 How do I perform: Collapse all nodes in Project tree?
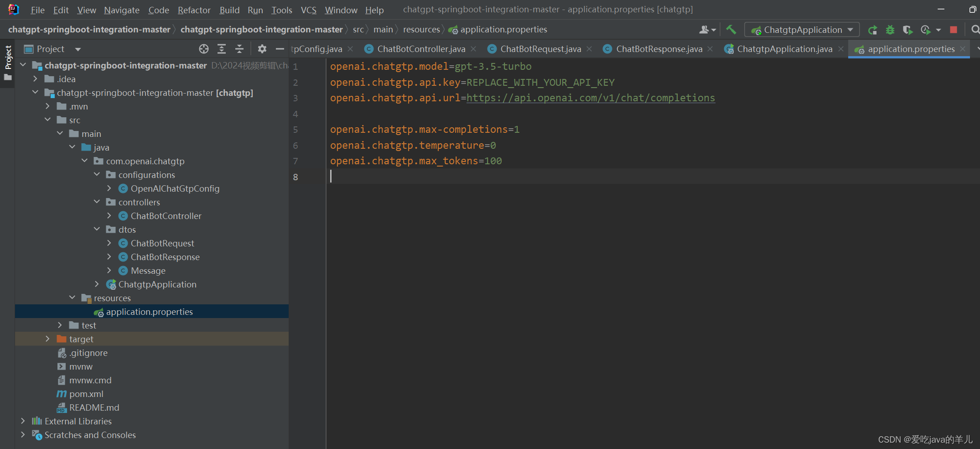coord(239,49)
